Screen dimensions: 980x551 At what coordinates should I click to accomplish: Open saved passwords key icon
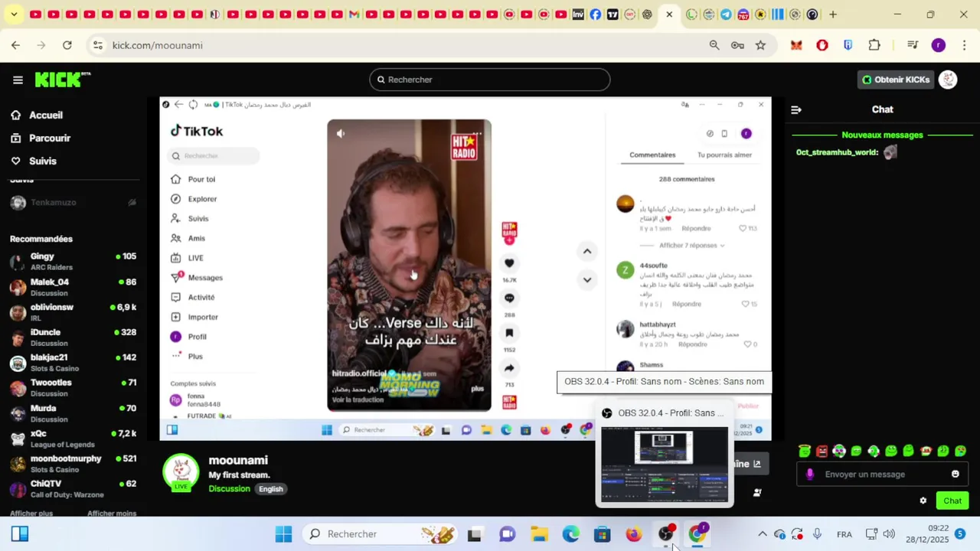pyautogui.click(x=737, y=45)
